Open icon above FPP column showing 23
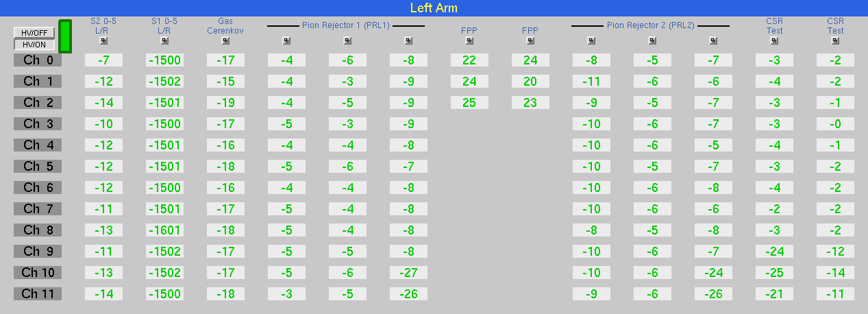The width and height of the screenshot is (868, 314). coord(530,40)
